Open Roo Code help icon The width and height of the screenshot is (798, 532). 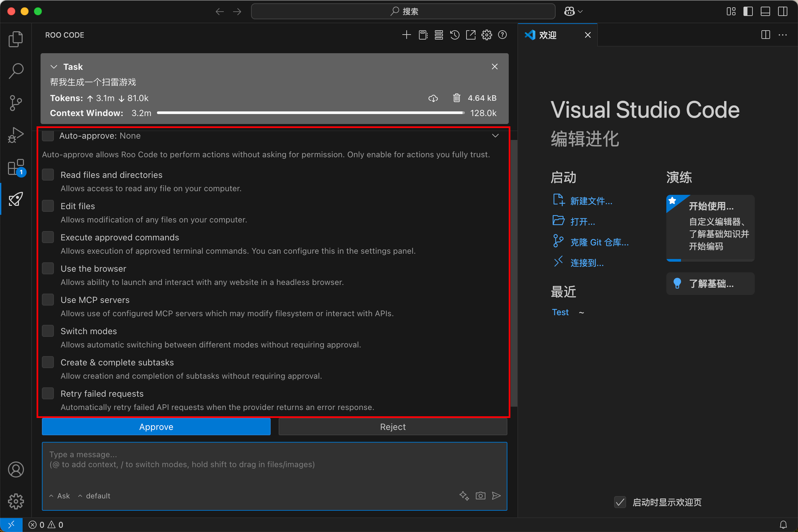[502, 35]
